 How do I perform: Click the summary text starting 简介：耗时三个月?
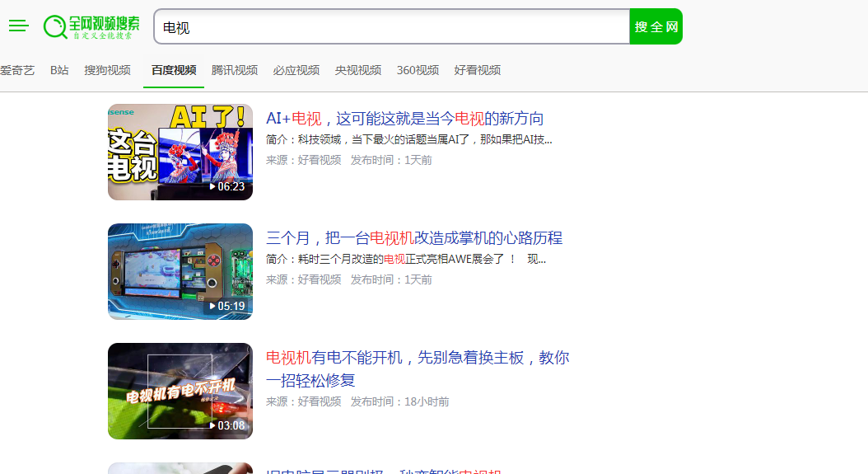[406, 259]
